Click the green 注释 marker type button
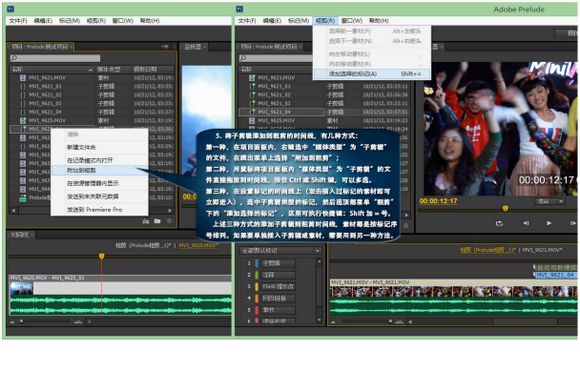The image size is (580, 372). click(276, 275)
